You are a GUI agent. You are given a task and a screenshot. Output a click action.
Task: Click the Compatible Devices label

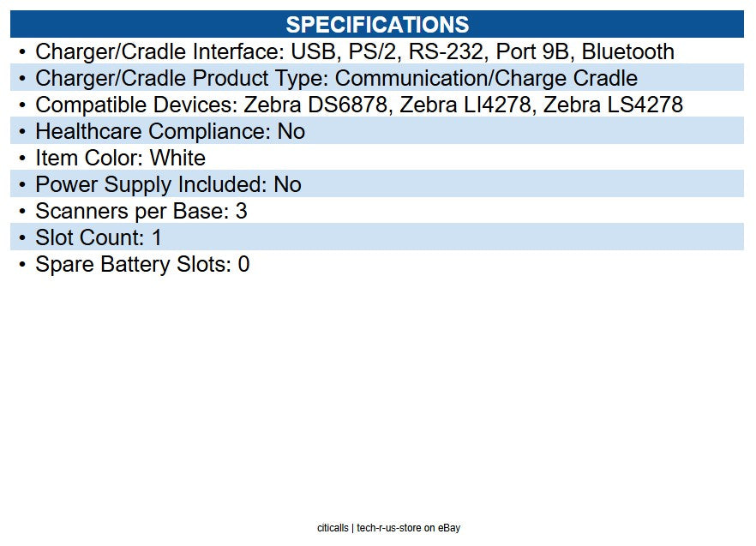tap(136, 105)
